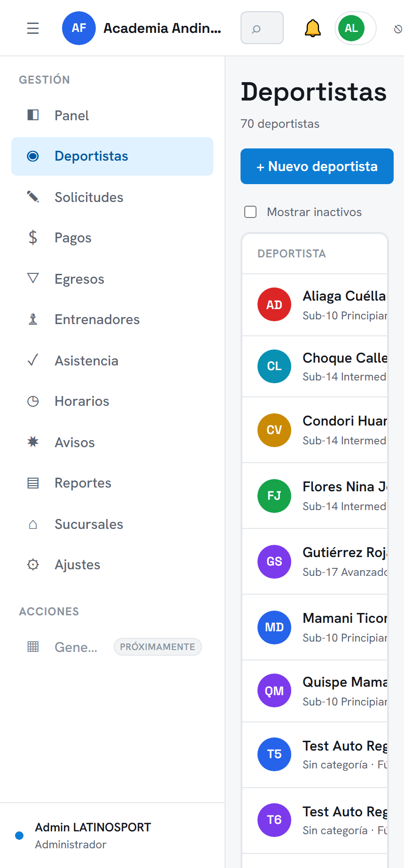Click the Nuevo deportista button
This screenshot has height=868, width=404.
pyautogui.click(x=317, y=166)
